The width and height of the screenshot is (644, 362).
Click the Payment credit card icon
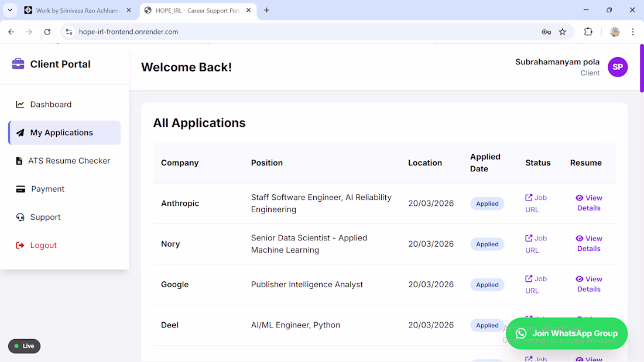click(x=20, y=189)
